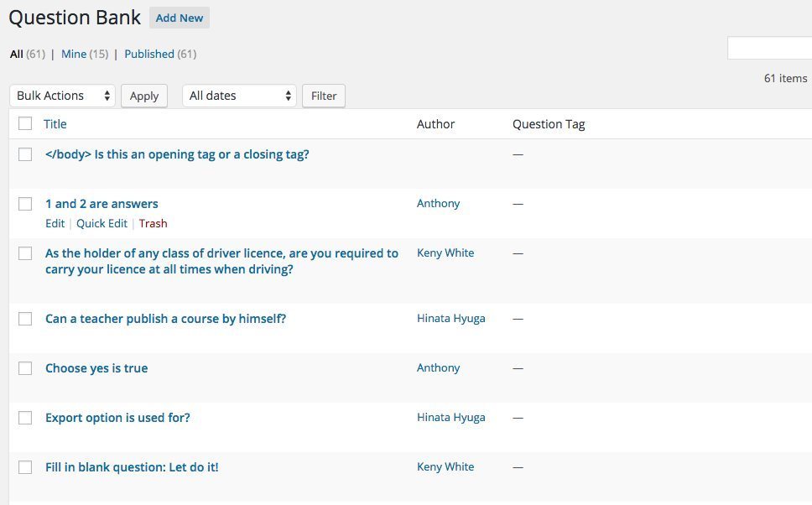Click the Apply button
Screen dimensions: 812x505
(x=144, y=96)
